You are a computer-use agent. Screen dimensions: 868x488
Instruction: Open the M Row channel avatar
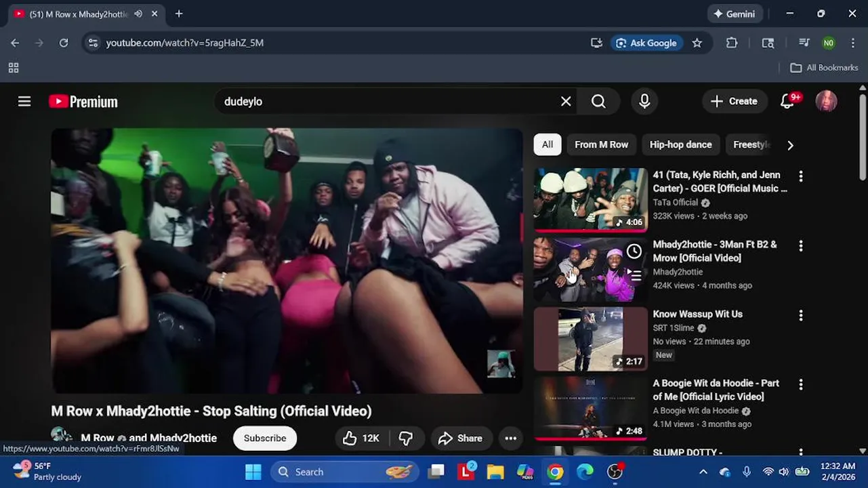click(x=62, y=436)
